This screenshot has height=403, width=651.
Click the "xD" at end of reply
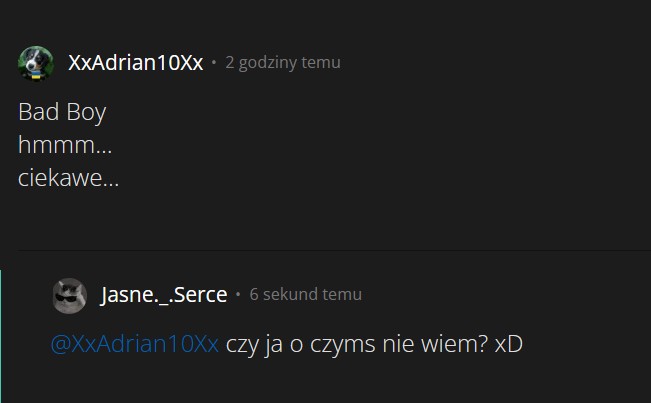point(509,344)
